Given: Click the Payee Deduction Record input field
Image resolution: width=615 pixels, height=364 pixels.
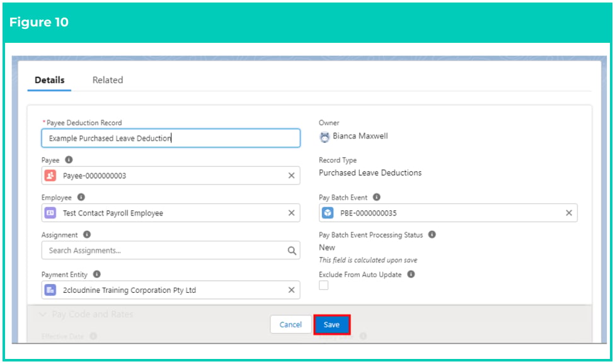Looking at the screenshot, I should pos(171,138).
